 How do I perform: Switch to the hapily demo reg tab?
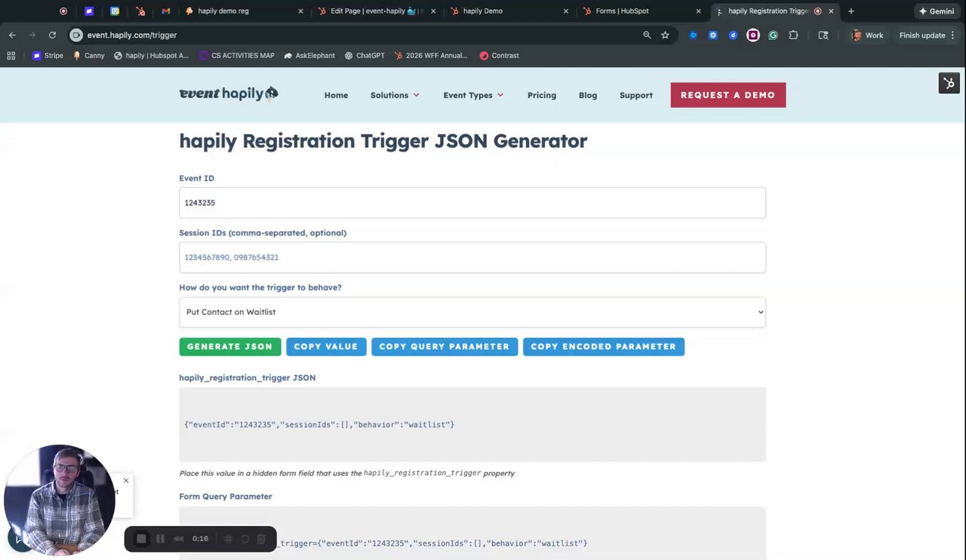(x=245, y=11)
